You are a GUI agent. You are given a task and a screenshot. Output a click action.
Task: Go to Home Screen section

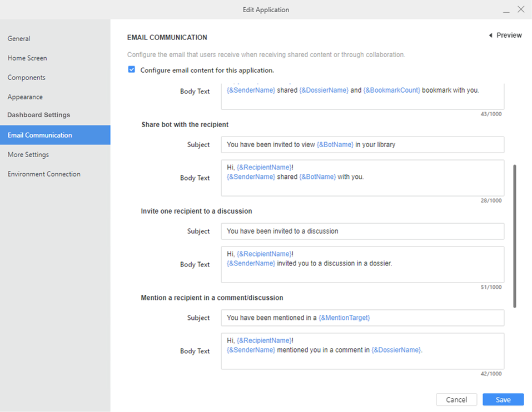tap(27, 58)
